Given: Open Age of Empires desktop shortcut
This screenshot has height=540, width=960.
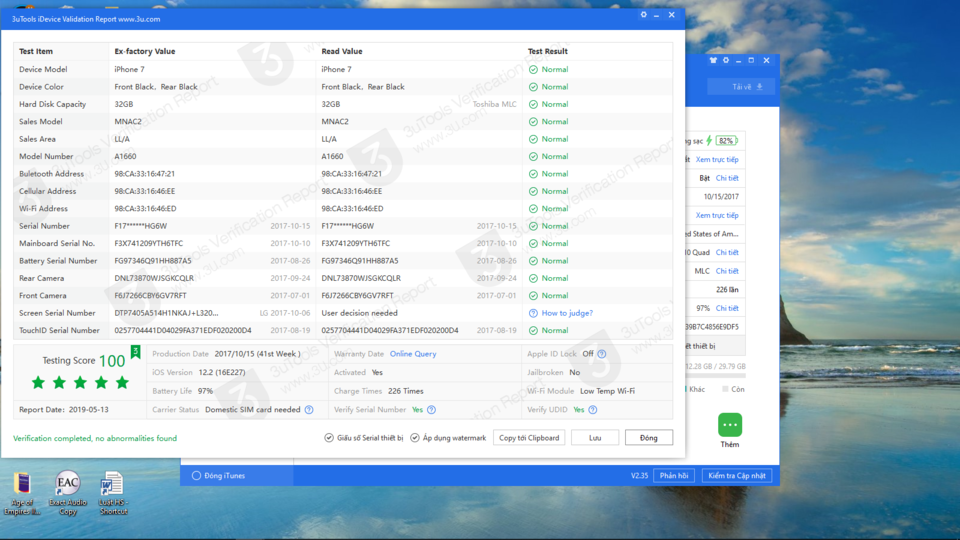Looking at the screenshot, I should [x=23, y=484].
